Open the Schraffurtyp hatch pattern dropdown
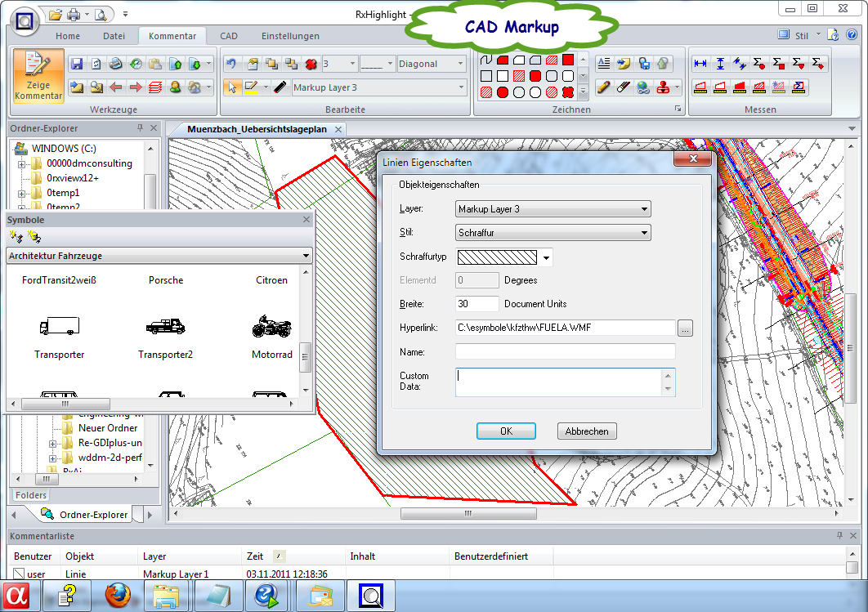 click(x=547, y=257)
